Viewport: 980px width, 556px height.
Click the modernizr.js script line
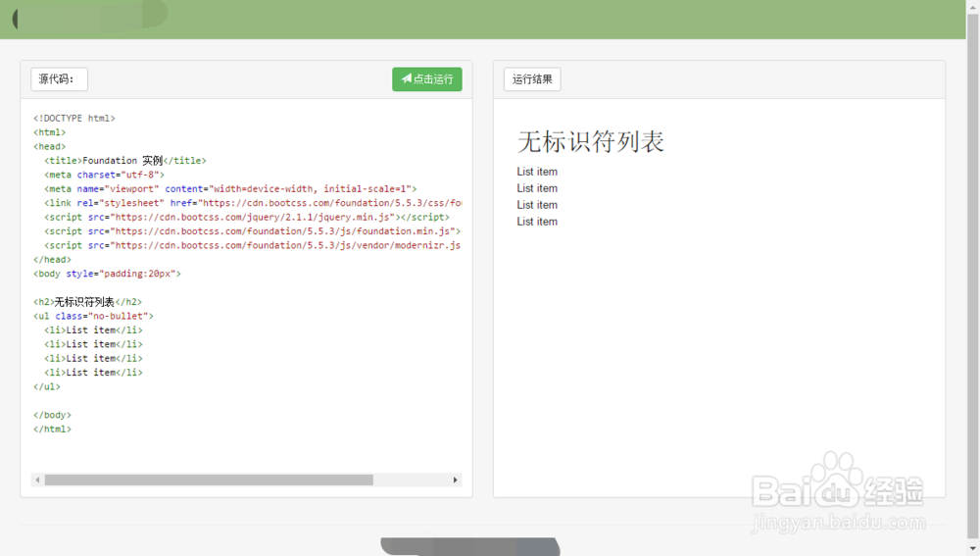point(253,246)
